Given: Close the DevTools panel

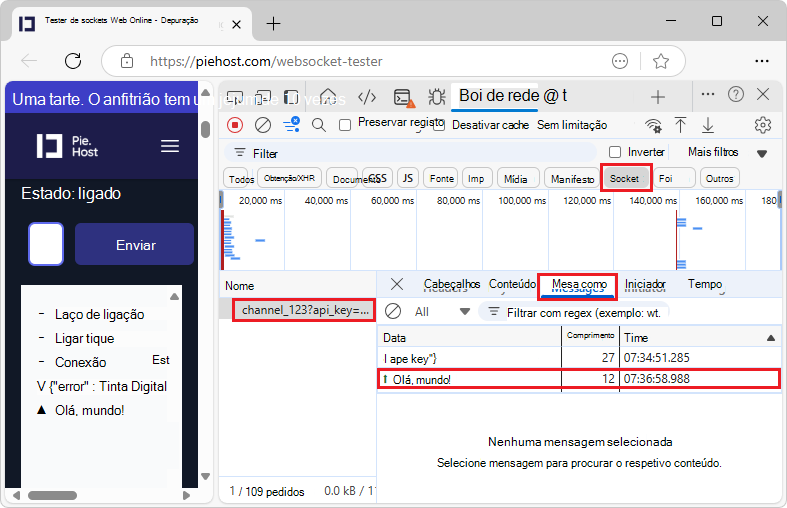Looking at the screenshot, I should (763, 94).
